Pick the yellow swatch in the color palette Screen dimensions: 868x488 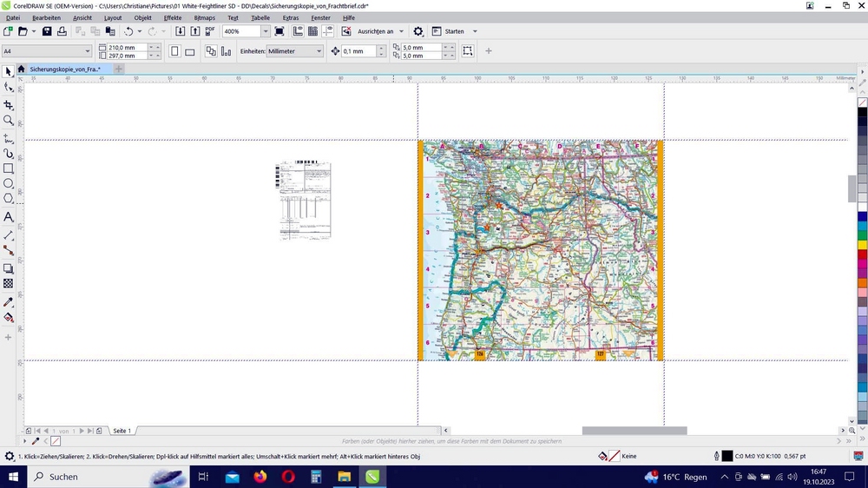pyautogui.click(x=862, y=245)
